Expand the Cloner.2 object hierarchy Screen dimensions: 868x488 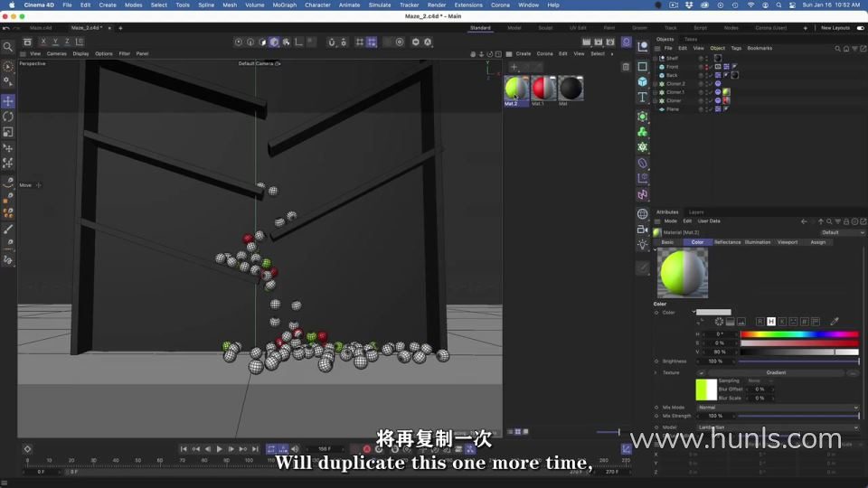[x=656, y=84]
